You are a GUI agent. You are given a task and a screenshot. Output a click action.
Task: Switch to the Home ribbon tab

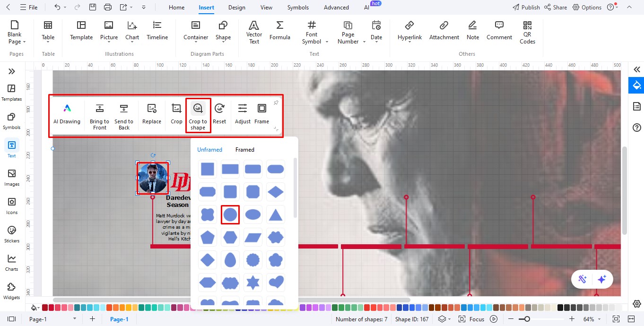pyautogui.click(x=177, y=8)
